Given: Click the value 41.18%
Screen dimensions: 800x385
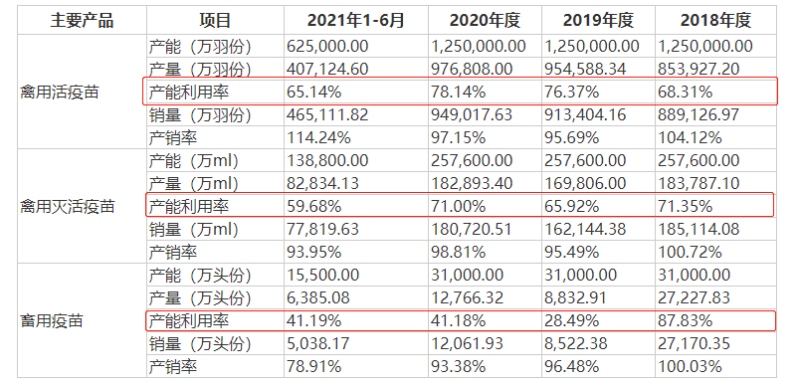Looking at the screenshot, I should click(458, 321).
